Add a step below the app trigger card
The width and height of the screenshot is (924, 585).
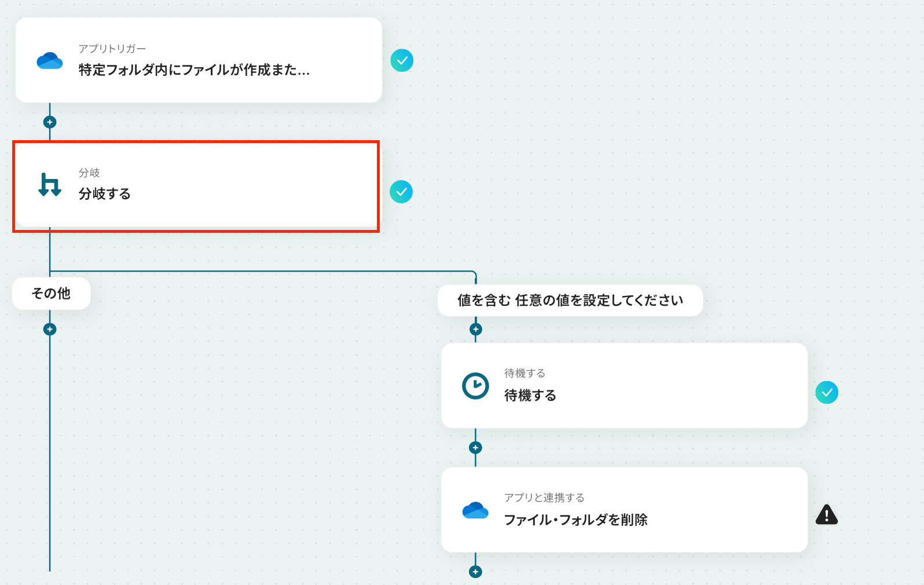[50, 122]
